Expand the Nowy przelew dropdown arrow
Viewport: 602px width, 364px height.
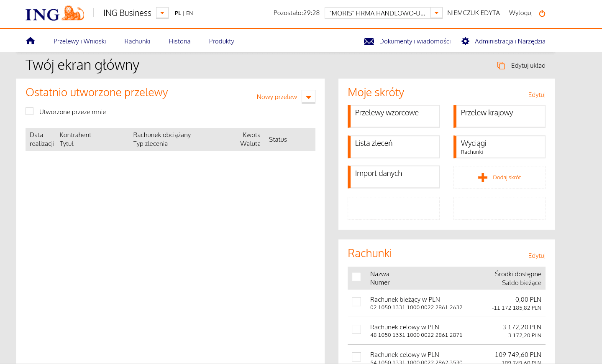tap(308, 97)
